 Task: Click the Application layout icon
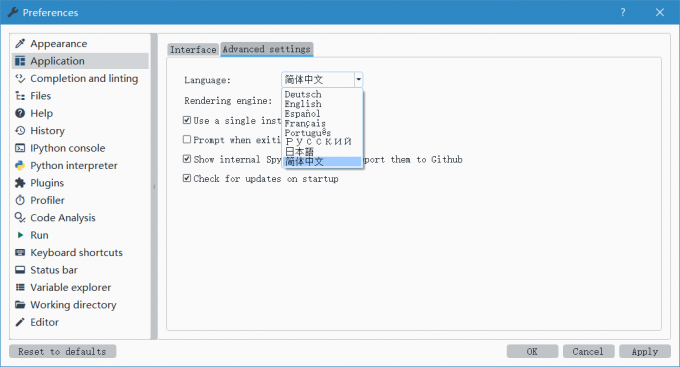[20, 61]
